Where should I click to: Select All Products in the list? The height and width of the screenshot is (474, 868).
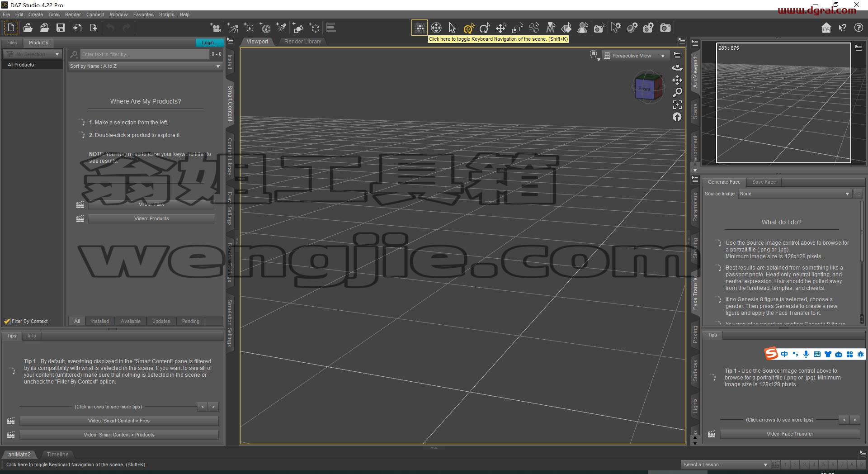coord(32,65)
